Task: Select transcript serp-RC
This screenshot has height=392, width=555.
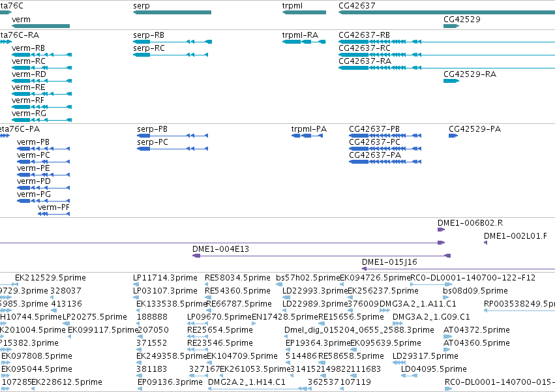Action: point(149,48)
